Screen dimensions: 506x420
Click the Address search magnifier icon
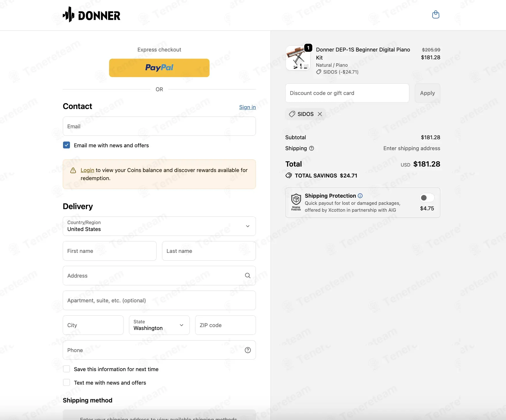tap(248, 276)
